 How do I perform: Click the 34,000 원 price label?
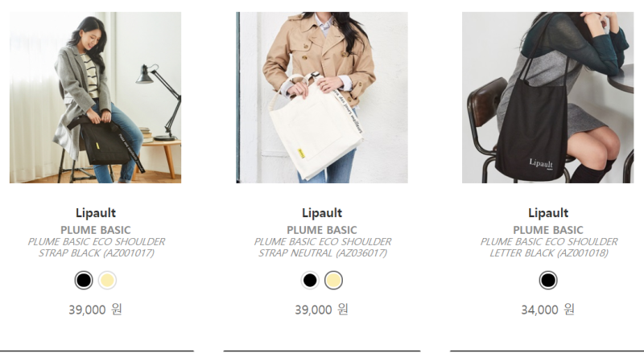(548, 310)
